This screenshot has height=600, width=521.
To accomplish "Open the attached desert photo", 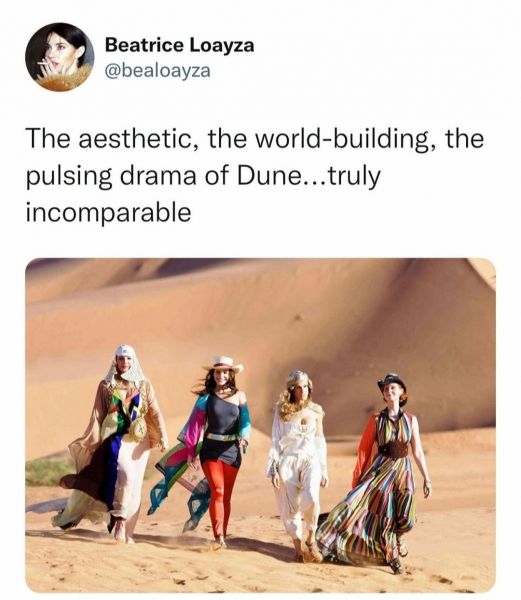I will (x=260, y=426).
